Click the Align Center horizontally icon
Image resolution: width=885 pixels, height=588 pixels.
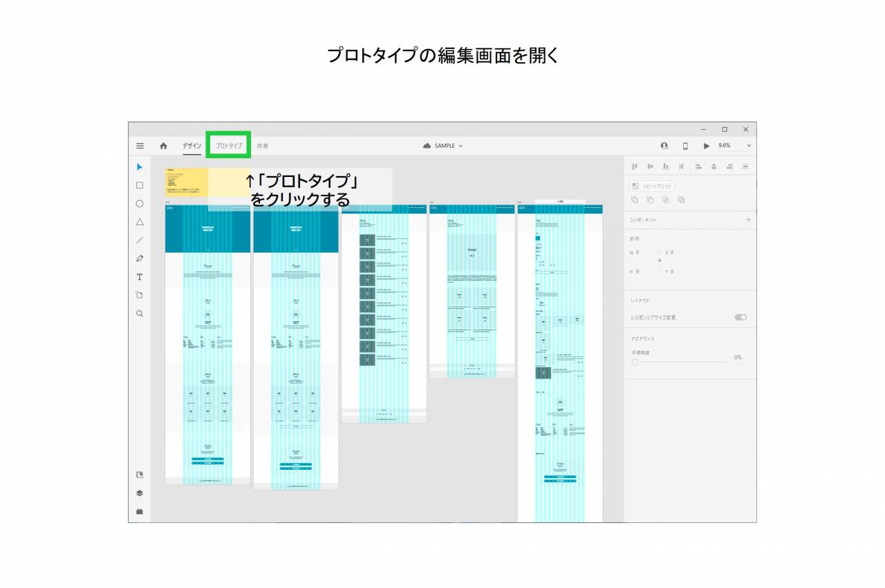coord(714,167)
